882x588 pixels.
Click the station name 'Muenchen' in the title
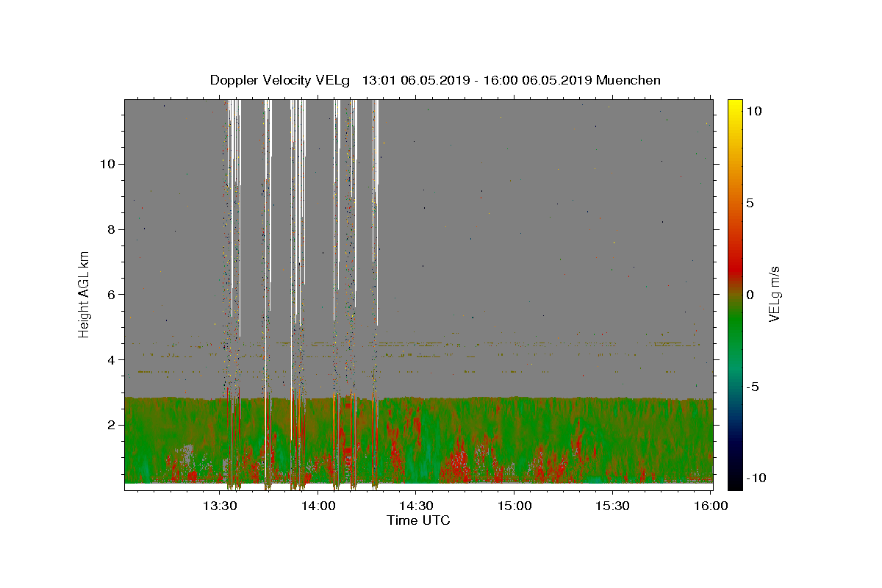click(628, 80)
